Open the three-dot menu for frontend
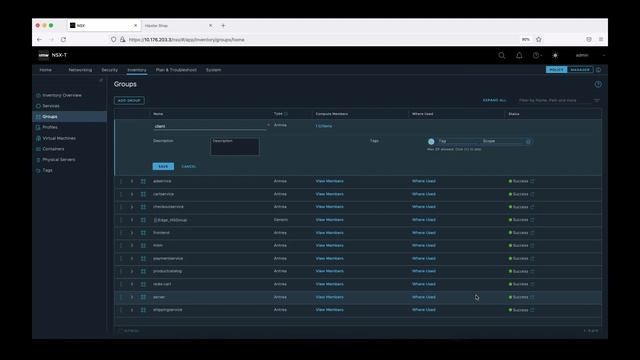Screen dimensions: 640x360 coord(121,233)
